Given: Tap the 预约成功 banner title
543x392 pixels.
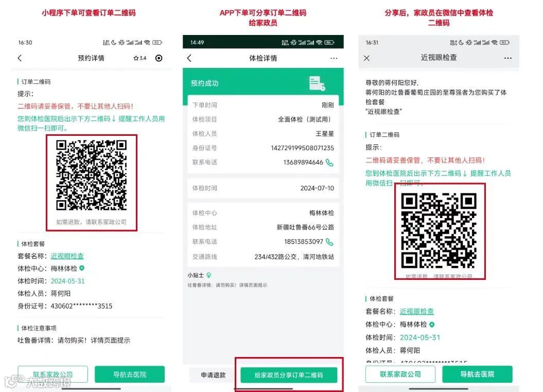Looking at the screenshot, I should (205, 83).
